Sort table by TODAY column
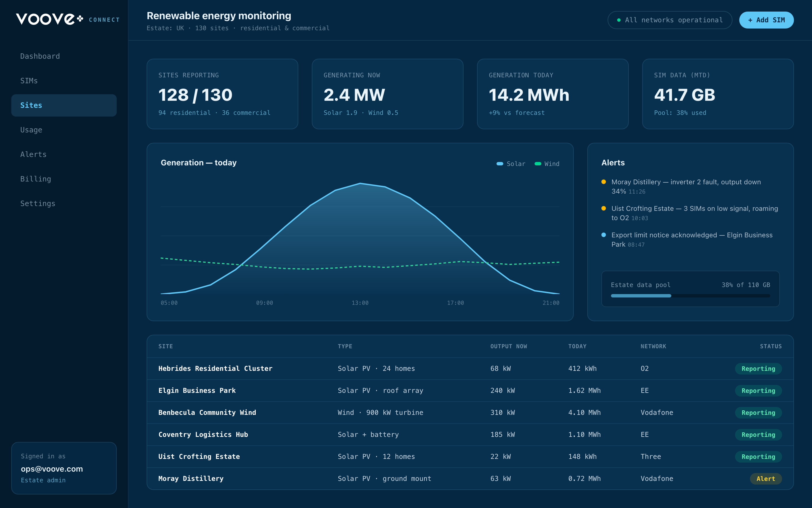Viewport: 812px width, 508px height. (577, 346)
